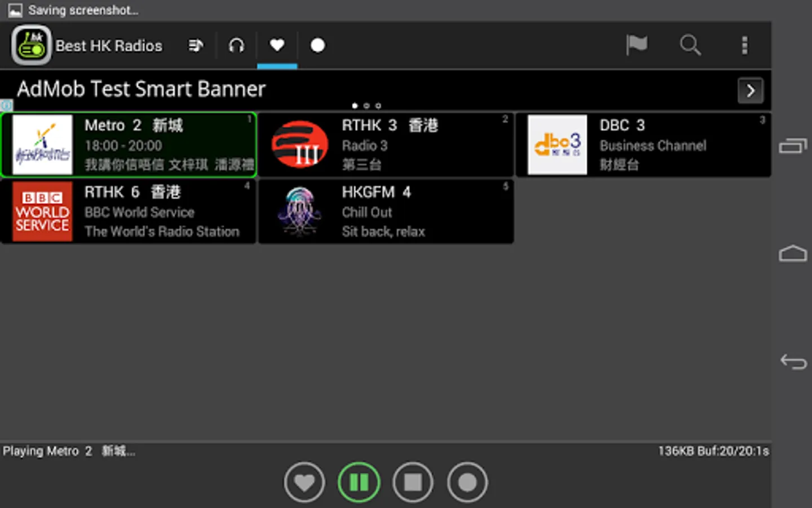Tap the dbc3 logo thumbnail
The image size is (812, 508).
(x=557, y=144)
